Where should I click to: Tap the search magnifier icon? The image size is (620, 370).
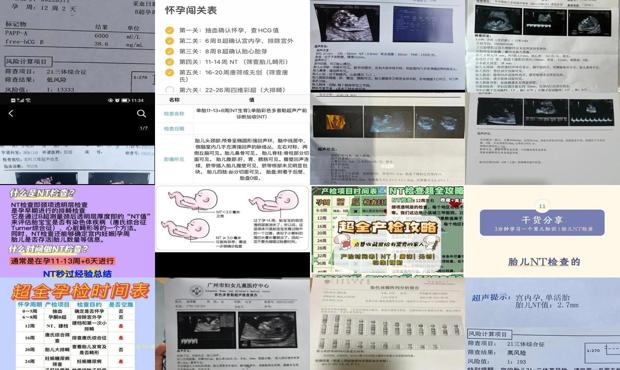(141, 114)
